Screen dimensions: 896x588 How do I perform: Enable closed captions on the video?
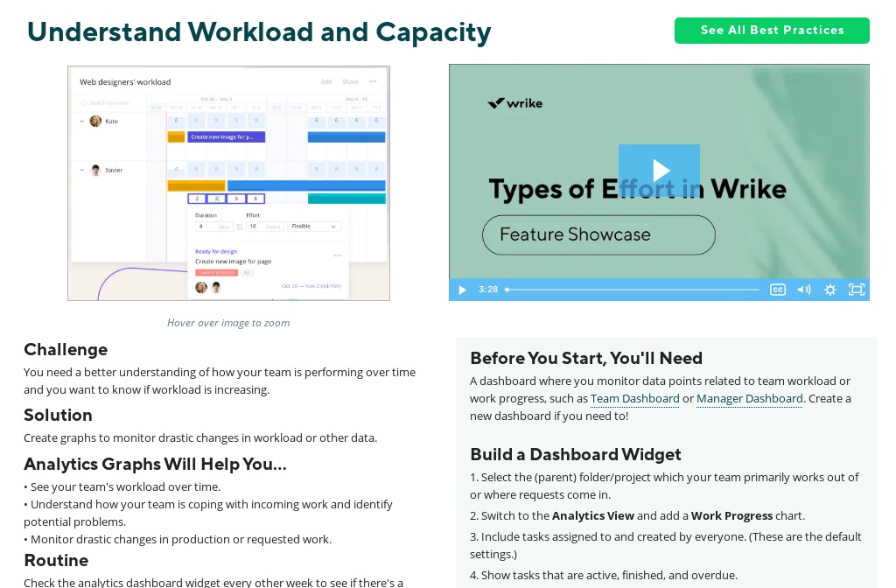point(777,290)
